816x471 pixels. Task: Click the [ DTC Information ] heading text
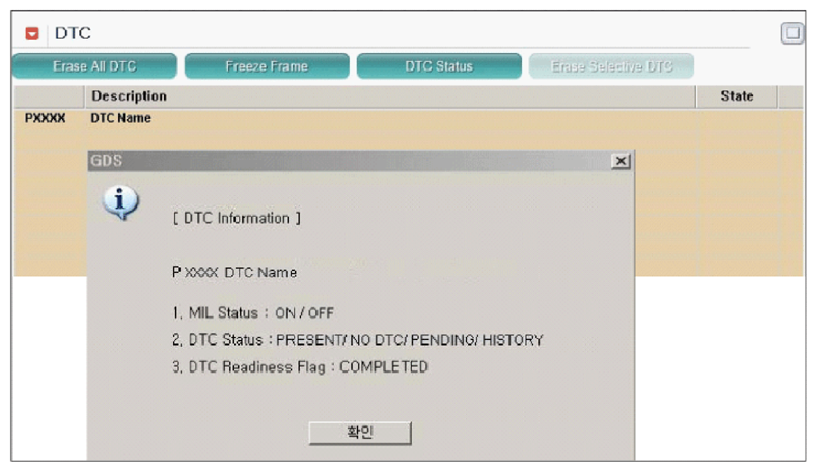237,218
